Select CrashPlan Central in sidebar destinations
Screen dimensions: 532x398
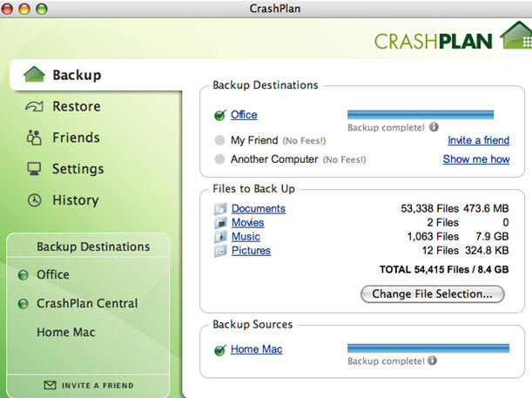coord(87,303)
